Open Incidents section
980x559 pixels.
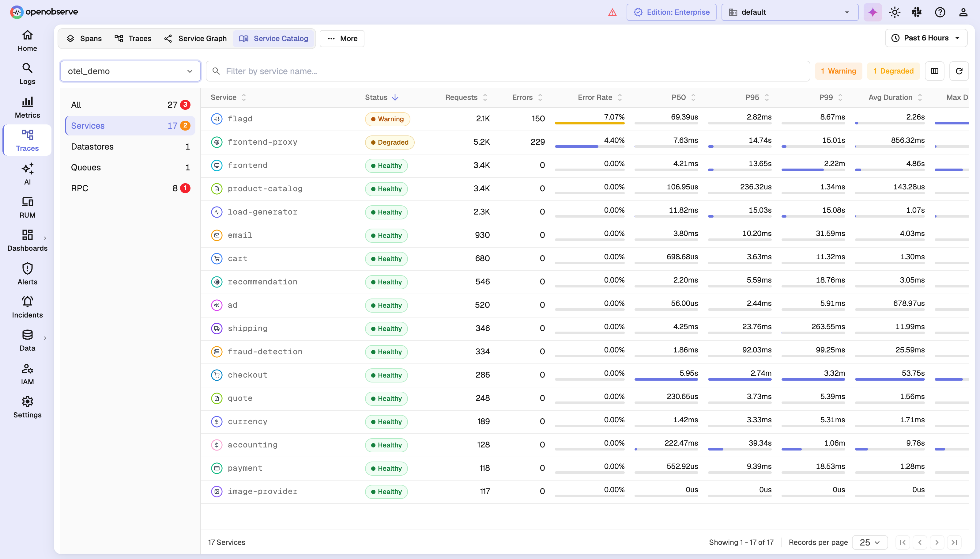(27, 307)
